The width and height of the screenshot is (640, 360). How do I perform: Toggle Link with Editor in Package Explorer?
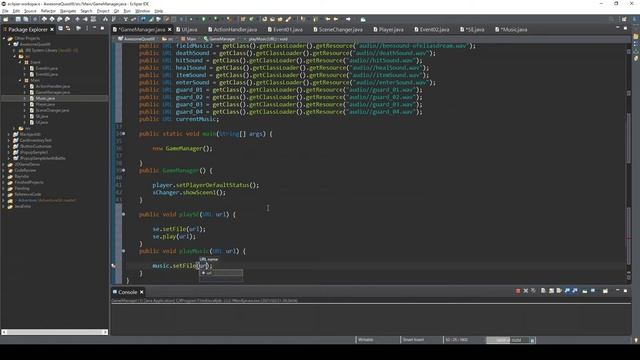[68, 29]
